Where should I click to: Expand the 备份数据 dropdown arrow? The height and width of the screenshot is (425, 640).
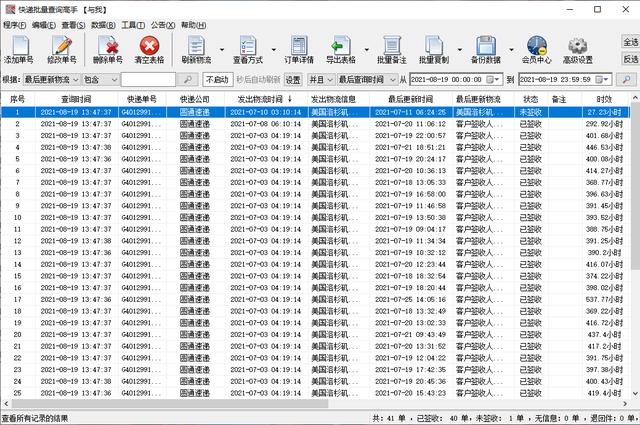click(511, 50)
